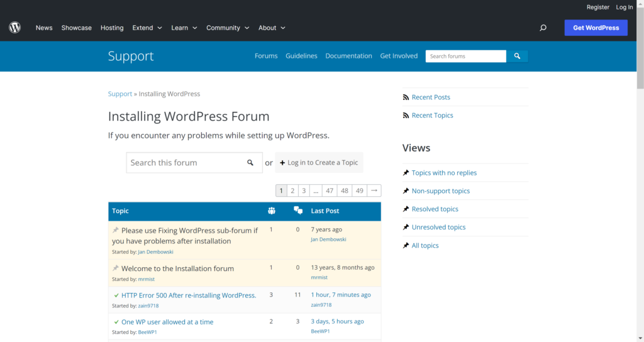The image size is (644, 342).
Task: Click the Register link
Action: [x=598, y=8]
